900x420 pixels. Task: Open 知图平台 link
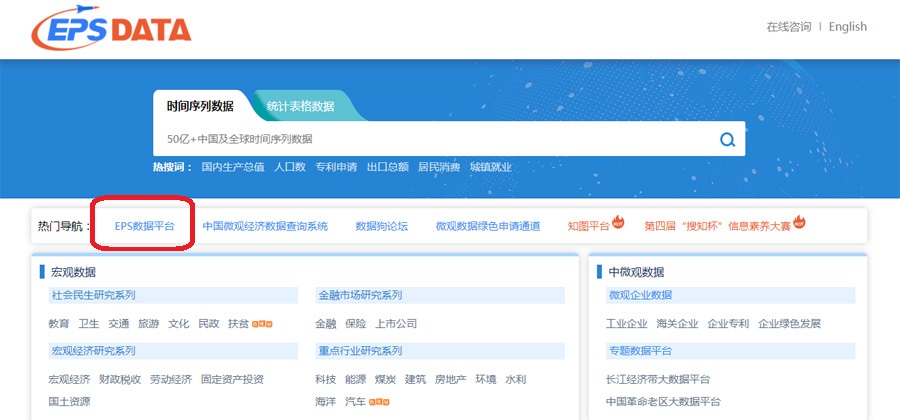(x=588, y=226)
